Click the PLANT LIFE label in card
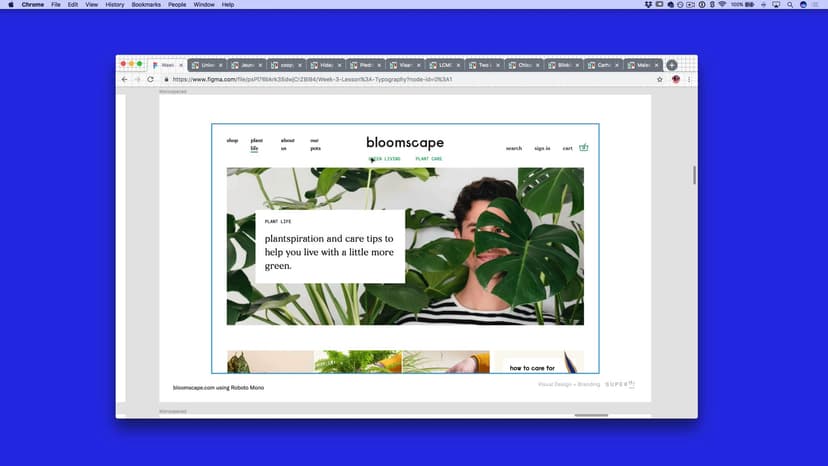This screenshot has height=466, width=828. [x=278, y=221]
